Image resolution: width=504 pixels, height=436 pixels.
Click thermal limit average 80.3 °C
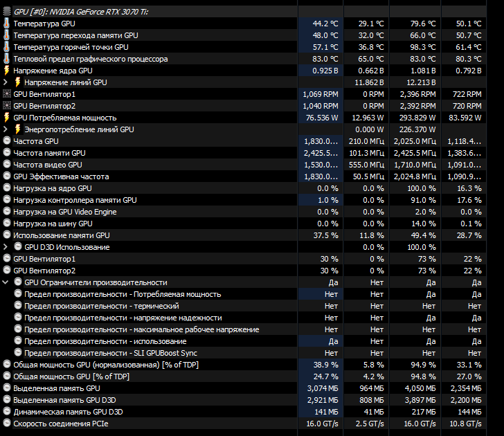tap(469, 59)
